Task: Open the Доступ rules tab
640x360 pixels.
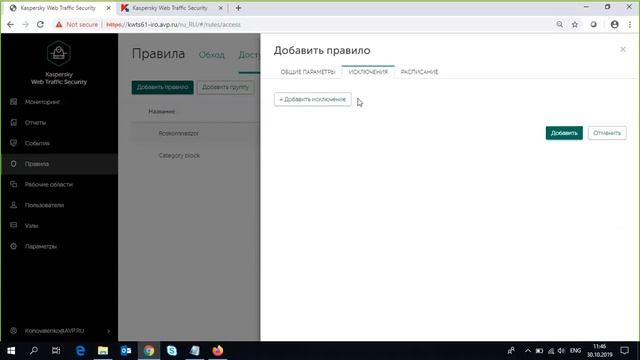Action: tap(249, 55)
